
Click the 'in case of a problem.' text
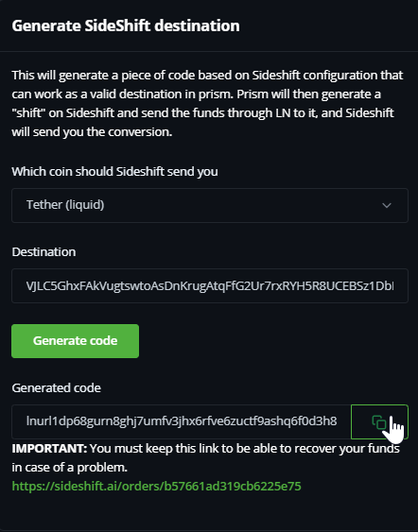(70, 468)
